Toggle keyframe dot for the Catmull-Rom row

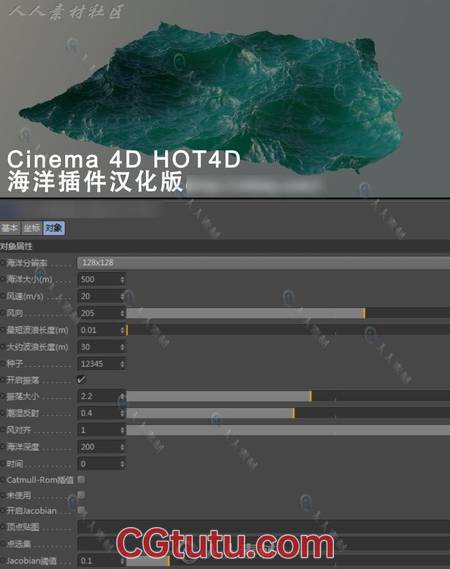point(3,480)
